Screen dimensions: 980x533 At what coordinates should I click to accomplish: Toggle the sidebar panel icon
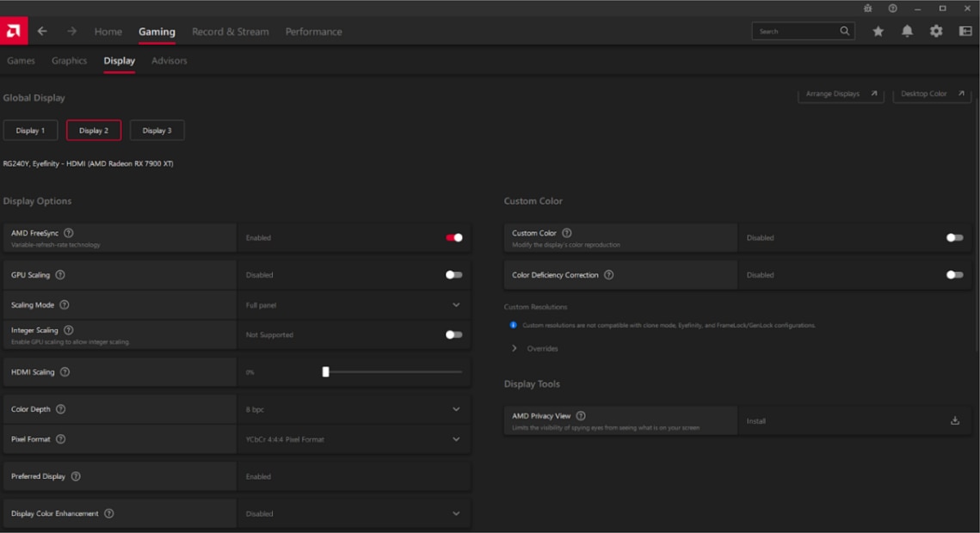(x=965, y=31)
